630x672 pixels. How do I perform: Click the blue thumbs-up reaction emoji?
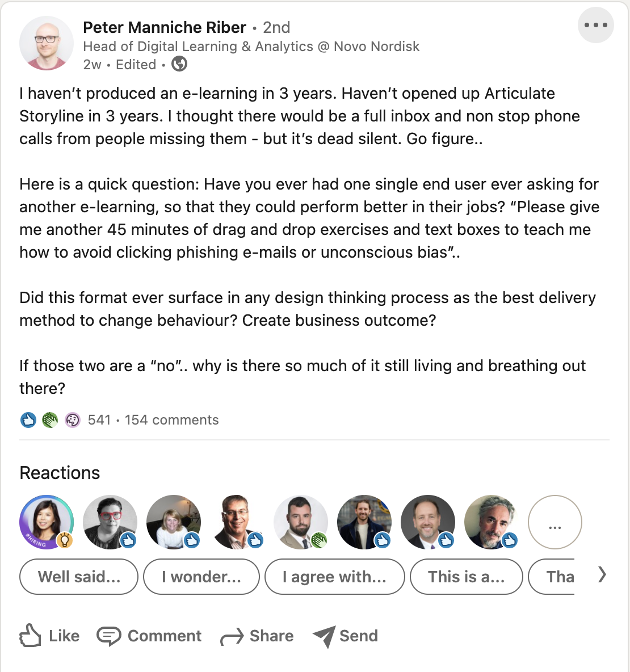click(x=28, y=420)
